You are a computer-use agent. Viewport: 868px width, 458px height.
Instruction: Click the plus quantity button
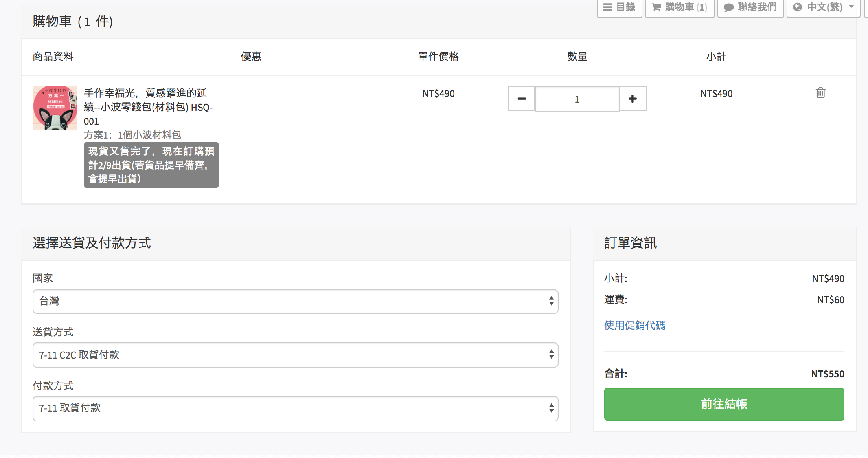point(632,99)
